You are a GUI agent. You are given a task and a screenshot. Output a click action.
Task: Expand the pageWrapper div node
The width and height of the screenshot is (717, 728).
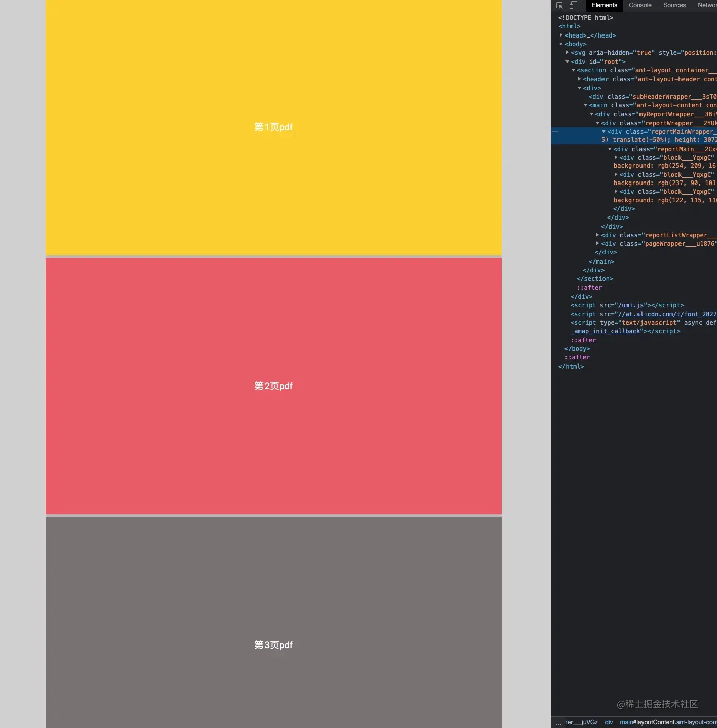pyautogui.click(x=597, y=243)
